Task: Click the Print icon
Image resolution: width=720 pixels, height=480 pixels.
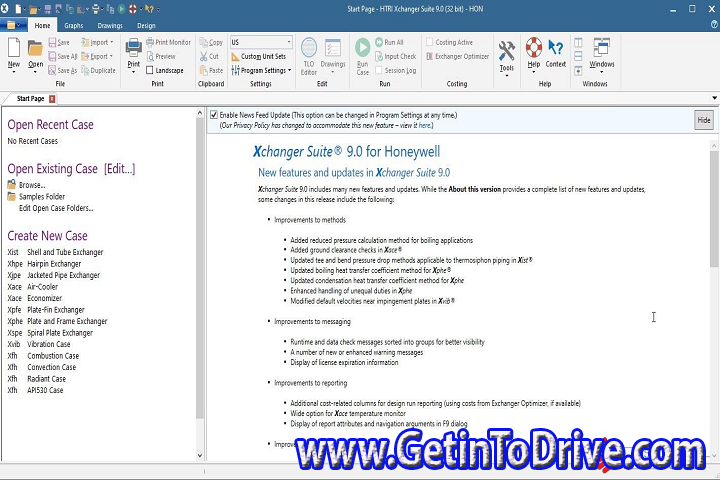Action: tap(134, 48)
